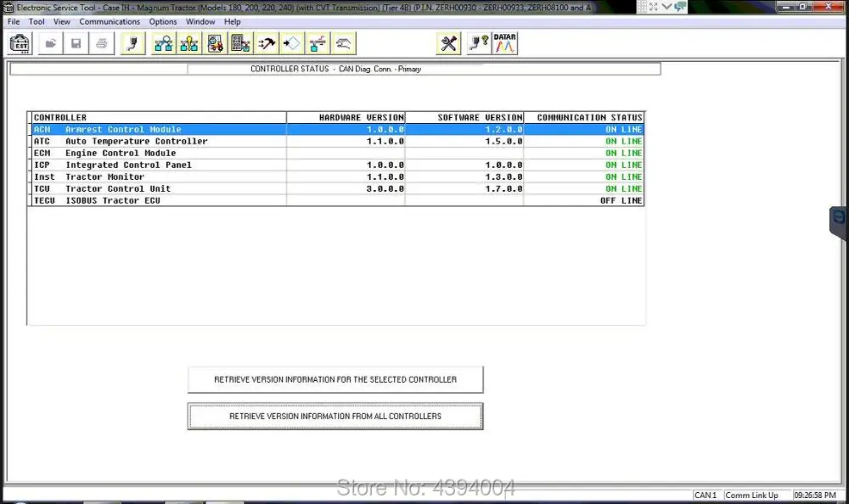Click the Comm Link Up status entry
Viewport: 849px width, 504px height.
[751, 496]
